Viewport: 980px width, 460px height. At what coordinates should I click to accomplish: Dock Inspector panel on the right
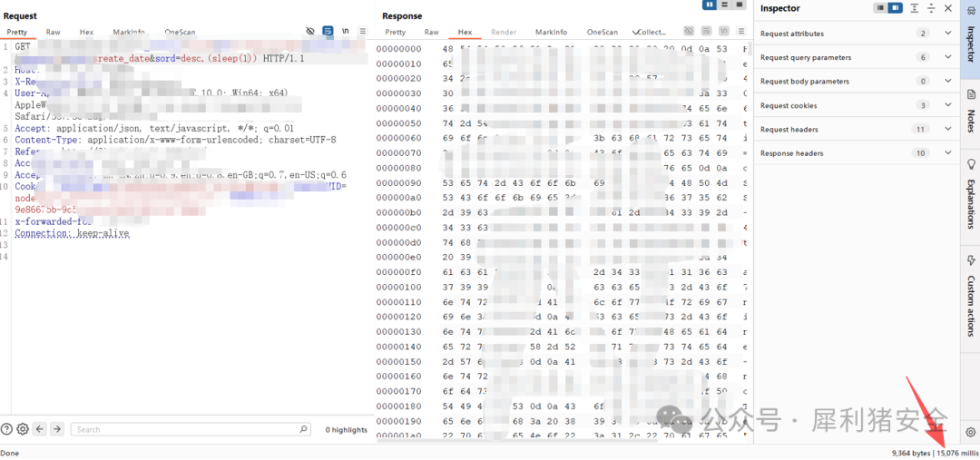coord(896,8)
